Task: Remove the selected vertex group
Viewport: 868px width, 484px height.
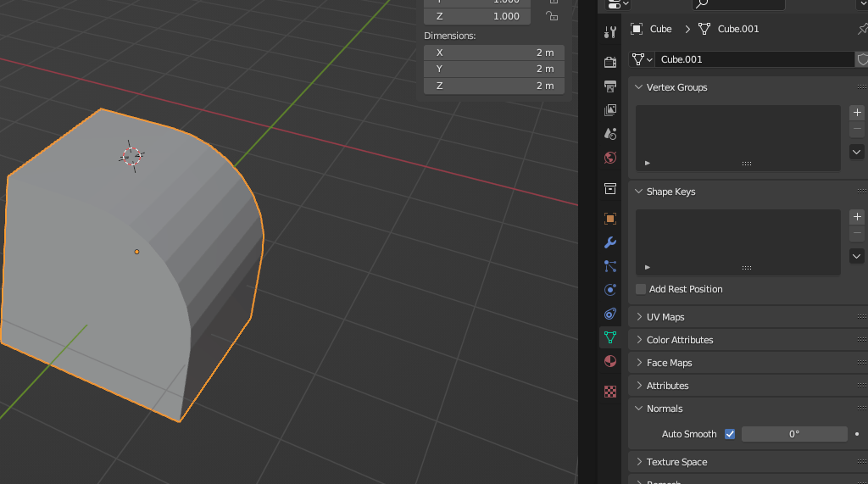Action: pos(856,129)
